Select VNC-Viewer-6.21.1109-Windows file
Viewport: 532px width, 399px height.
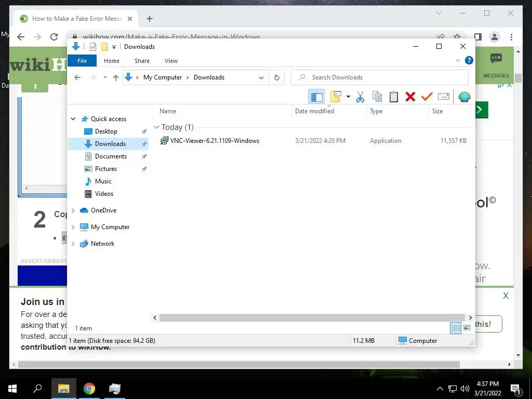point(215,141)
